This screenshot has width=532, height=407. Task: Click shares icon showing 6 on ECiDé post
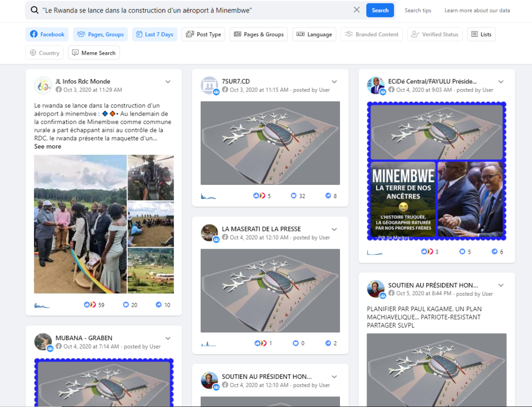pyautogui.click(x=495, y=252)
